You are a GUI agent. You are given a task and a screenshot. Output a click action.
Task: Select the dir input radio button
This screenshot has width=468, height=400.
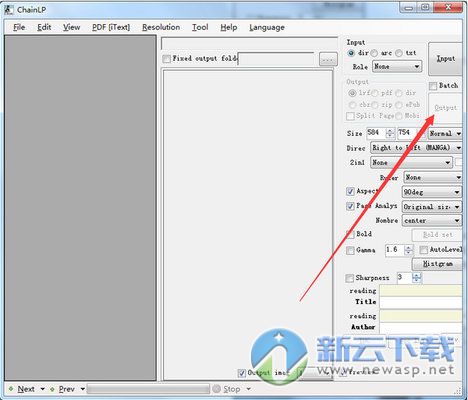351,53
